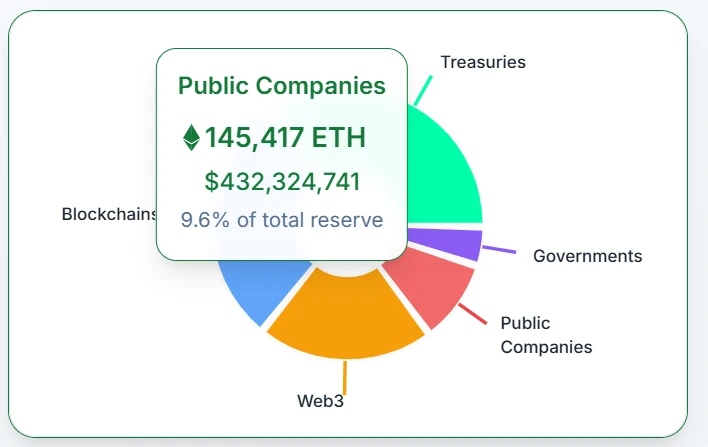The image size is (708, 447).
Task: Click the purple Governments leader line
Action: [x=499, y=249]
